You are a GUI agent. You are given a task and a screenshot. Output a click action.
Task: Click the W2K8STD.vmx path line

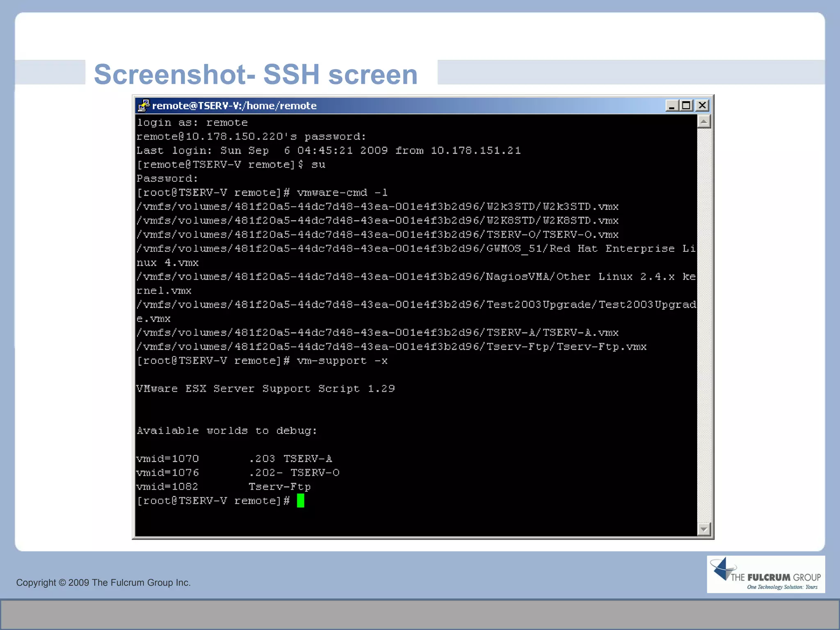pyautogui.click(x=377, y=220)
